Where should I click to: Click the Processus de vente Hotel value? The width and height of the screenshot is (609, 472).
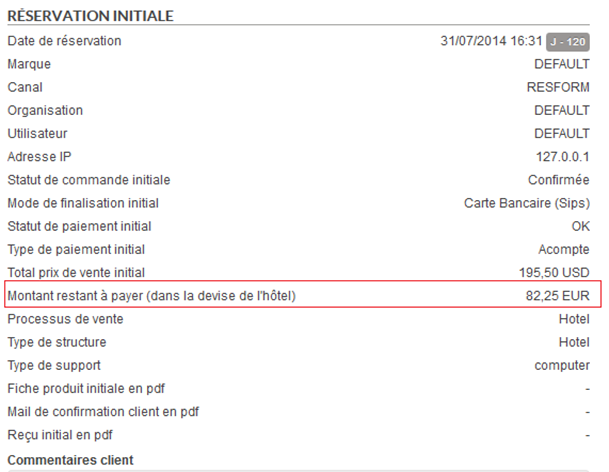(573, 319)
